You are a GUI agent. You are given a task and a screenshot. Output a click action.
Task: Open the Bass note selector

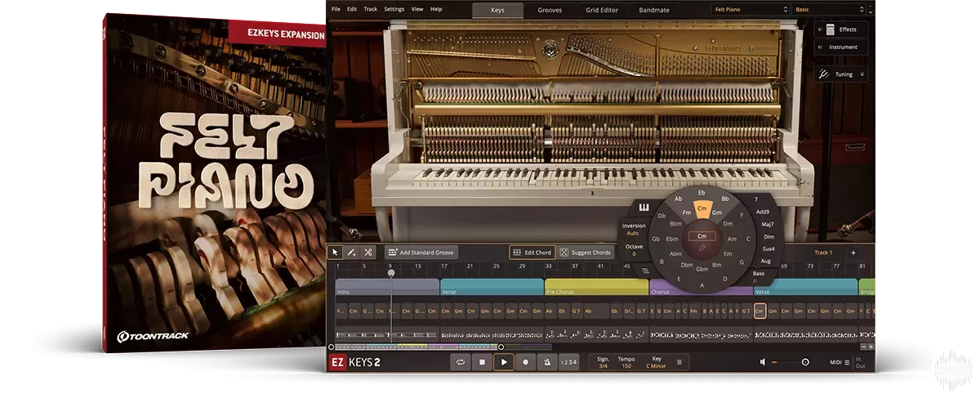coord(759,277)
